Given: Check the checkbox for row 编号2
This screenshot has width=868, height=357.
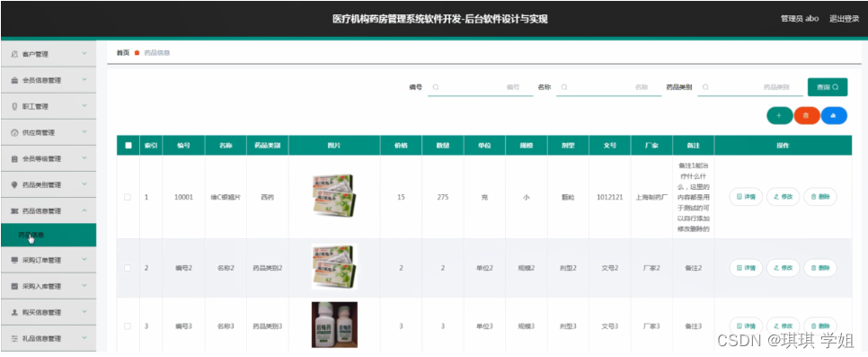Looking at the screenshot, I should click(x=128, y=268).
